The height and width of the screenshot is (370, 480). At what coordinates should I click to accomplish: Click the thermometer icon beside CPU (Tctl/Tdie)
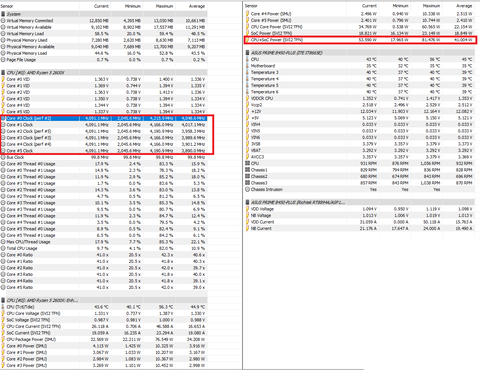(3, 307)
